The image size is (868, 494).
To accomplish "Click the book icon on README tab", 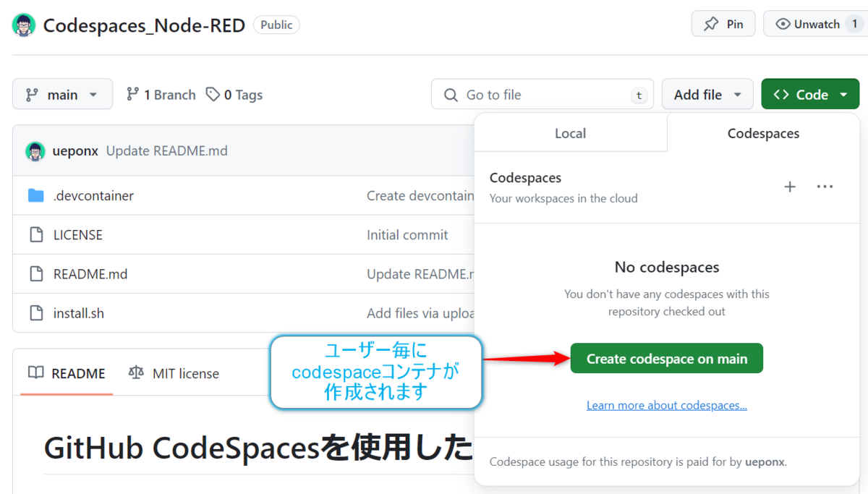I will [35, 372].
